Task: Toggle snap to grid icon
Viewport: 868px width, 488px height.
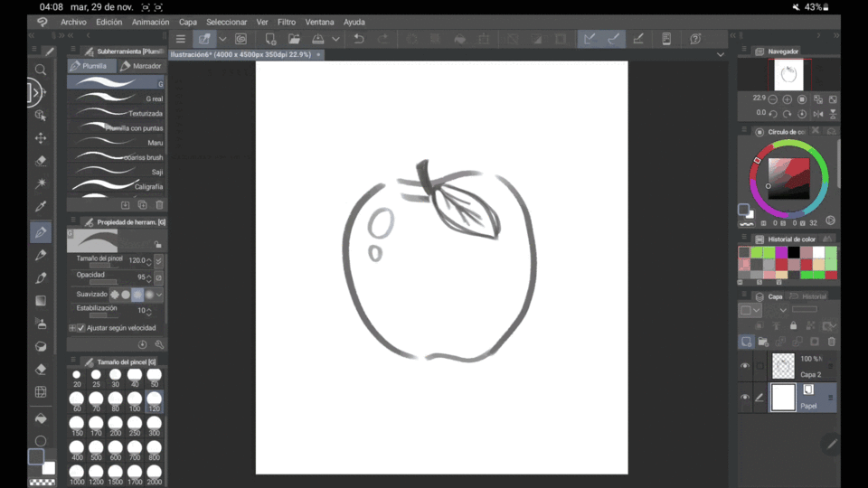Action: (637, 39)
